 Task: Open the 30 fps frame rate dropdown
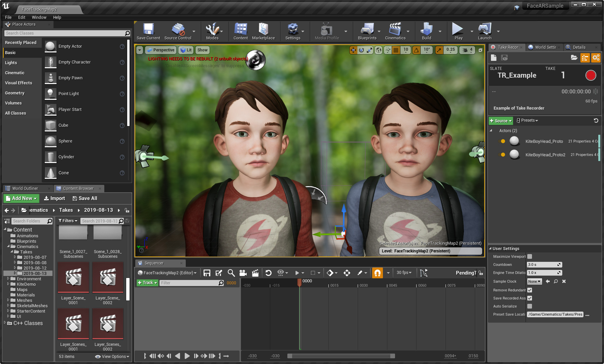tap(403, 273)
